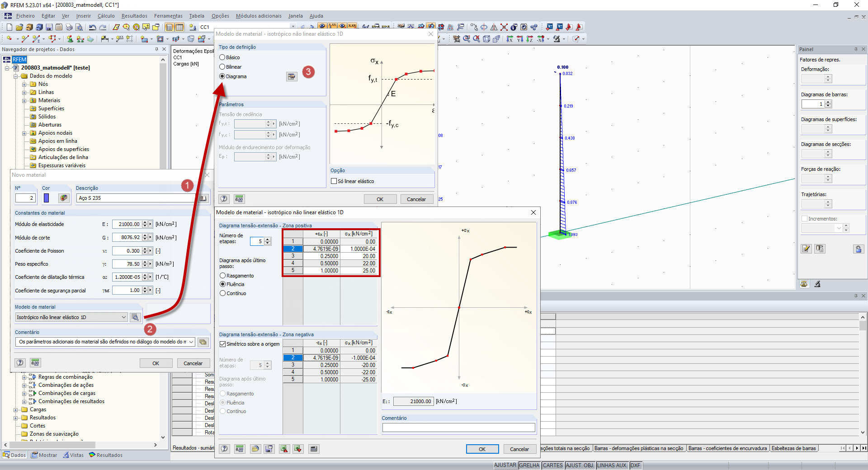The image size is (868, 470).
Task: Open the material color picker icon
Action: [x=64, y=198]
